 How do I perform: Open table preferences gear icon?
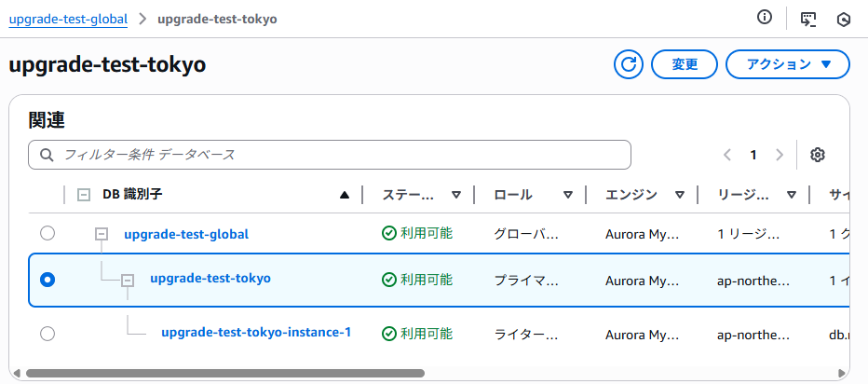[x=818, y=155]
